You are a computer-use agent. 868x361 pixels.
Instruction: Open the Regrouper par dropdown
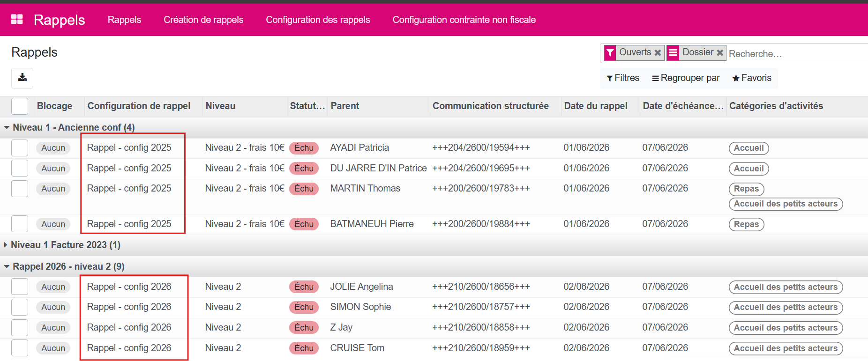(x=686, y=78)
